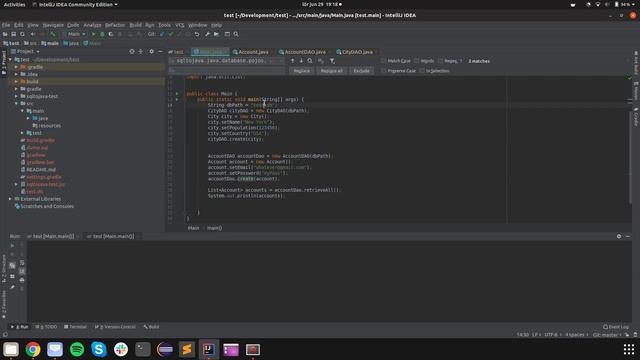Hide the Project tool window
The height and width of the screenshot is (360, 640).
(160, 51)
